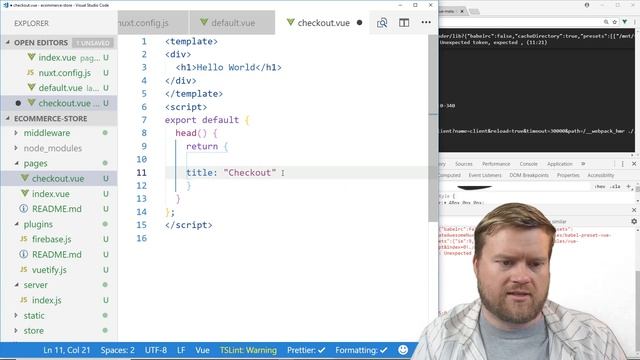Click the unsaved dot on checkout.vue tab
The image size is (640, 360).
(x=360, y=23)
